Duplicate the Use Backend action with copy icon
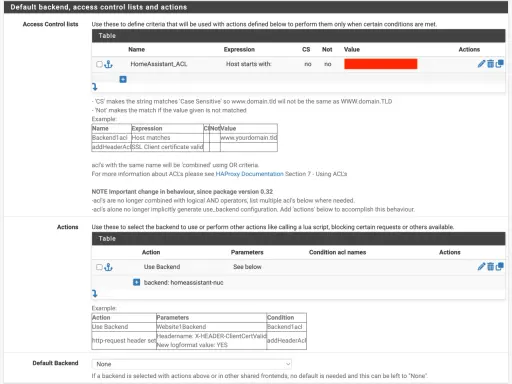This screenshot has width=512, height=384. (499, 266)
